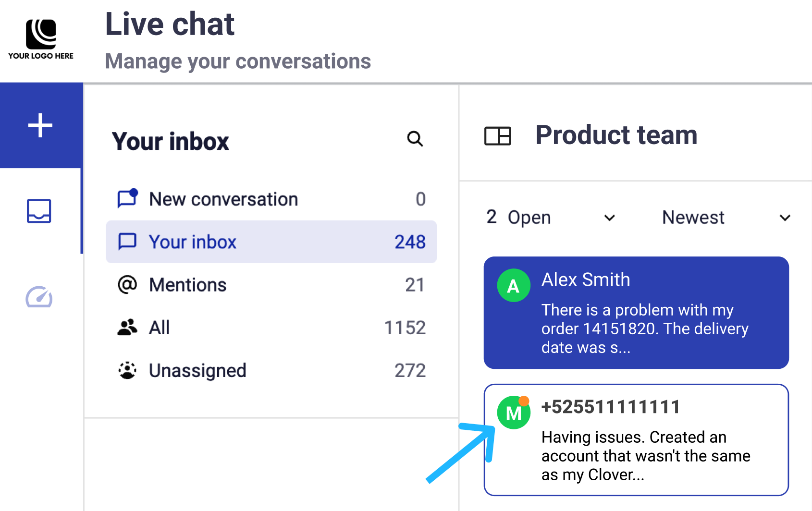Click the Product team heading
The image size is (812, 511).
(616, 135)
